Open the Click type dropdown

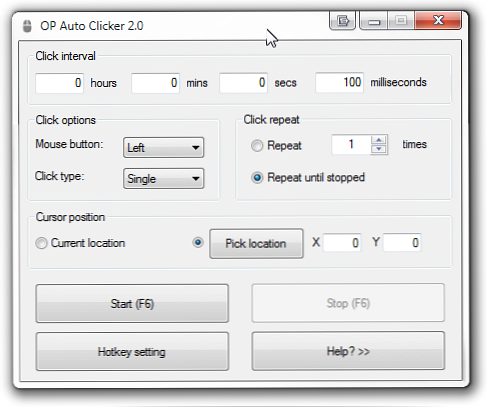tap(163, 179)
